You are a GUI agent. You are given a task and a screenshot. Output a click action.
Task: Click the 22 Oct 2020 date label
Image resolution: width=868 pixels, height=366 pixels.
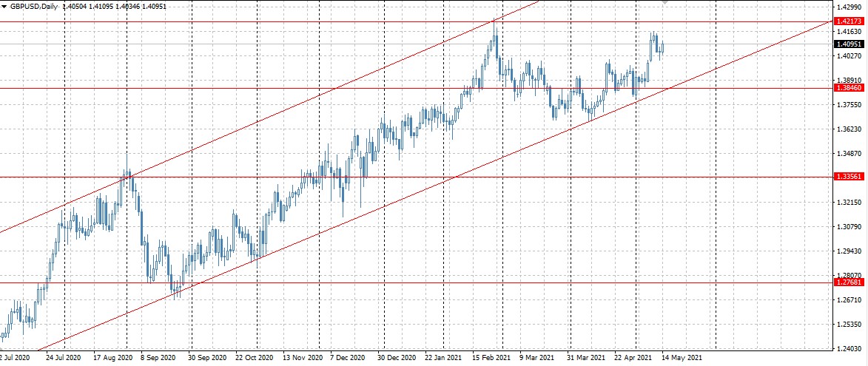click(x=254, y=358)
